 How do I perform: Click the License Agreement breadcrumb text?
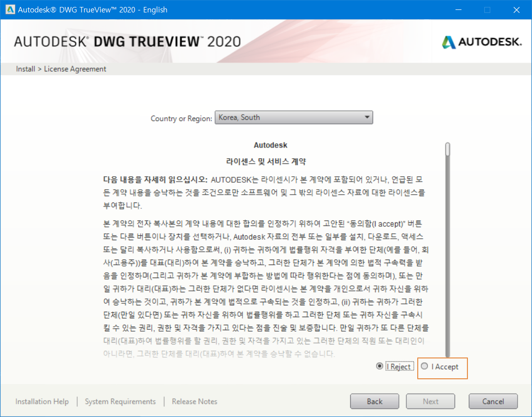coord(75,69)
